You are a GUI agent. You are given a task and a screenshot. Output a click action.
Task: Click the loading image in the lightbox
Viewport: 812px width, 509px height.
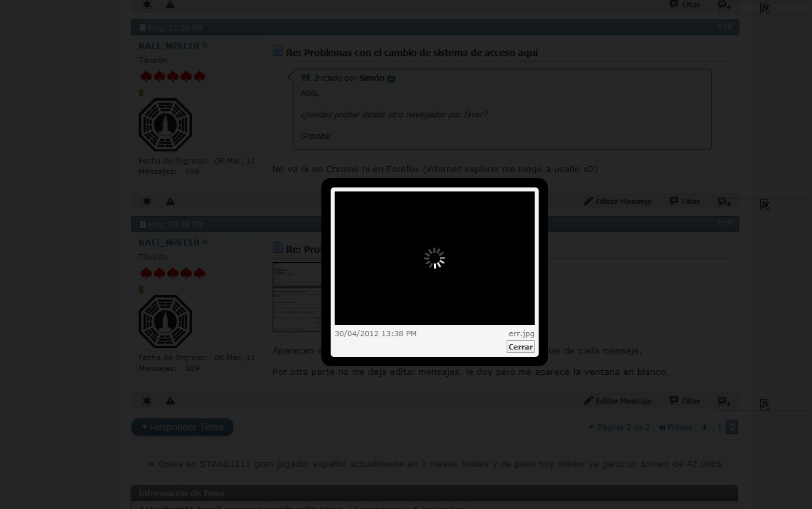tap(435, 258)
